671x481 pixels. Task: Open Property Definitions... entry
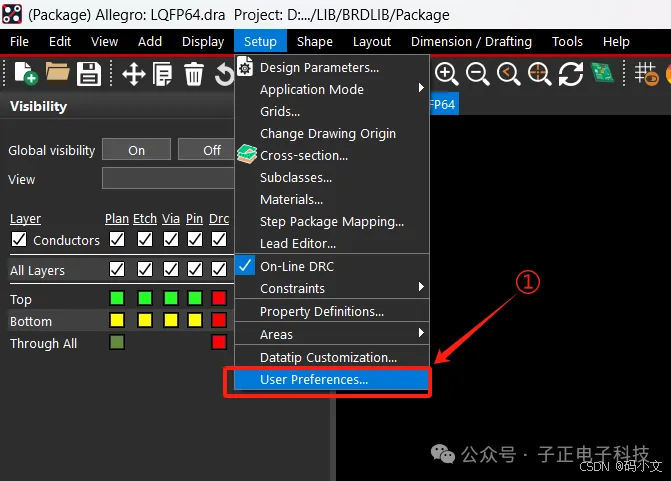[x=332, y=312]
